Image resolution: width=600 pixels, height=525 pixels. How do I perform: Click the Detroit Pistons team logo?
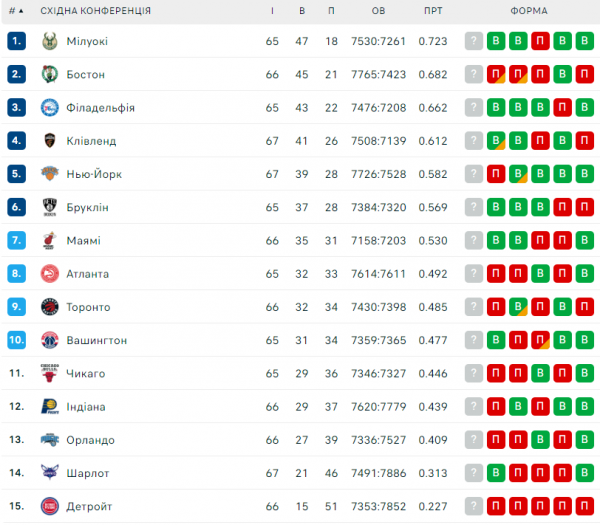tap(50, 507)
